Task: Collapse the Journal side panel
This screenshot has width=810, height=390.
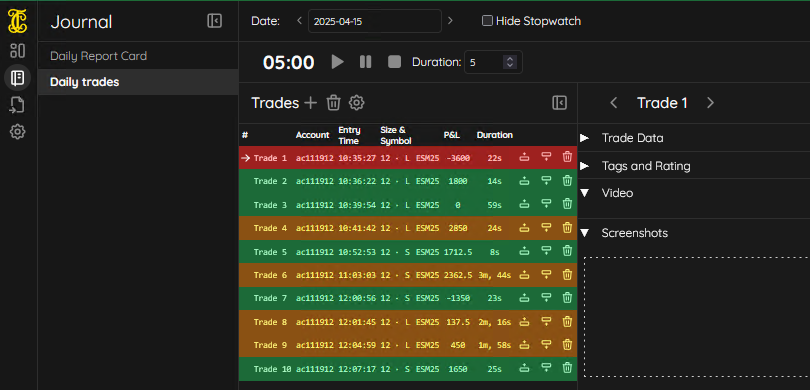Action: coord(214,21)
